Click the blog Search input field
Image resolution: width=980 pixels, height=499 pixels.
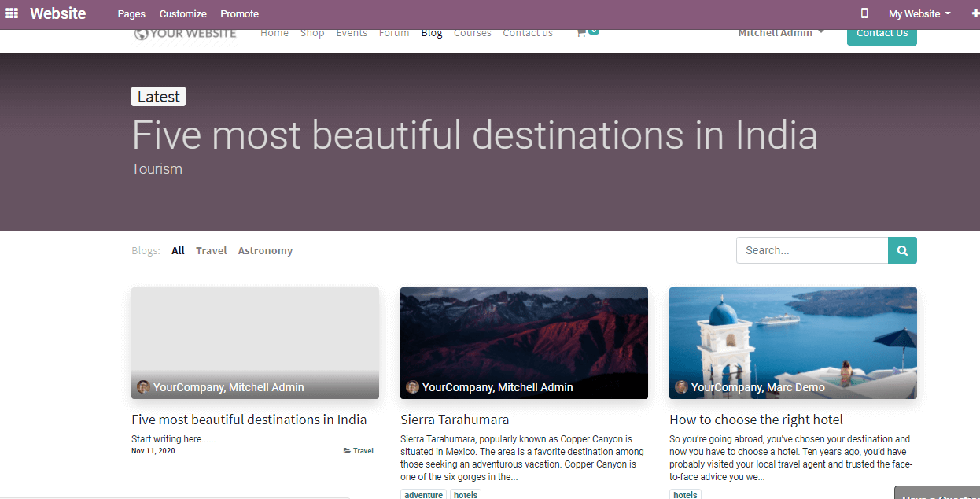point(812,250)
